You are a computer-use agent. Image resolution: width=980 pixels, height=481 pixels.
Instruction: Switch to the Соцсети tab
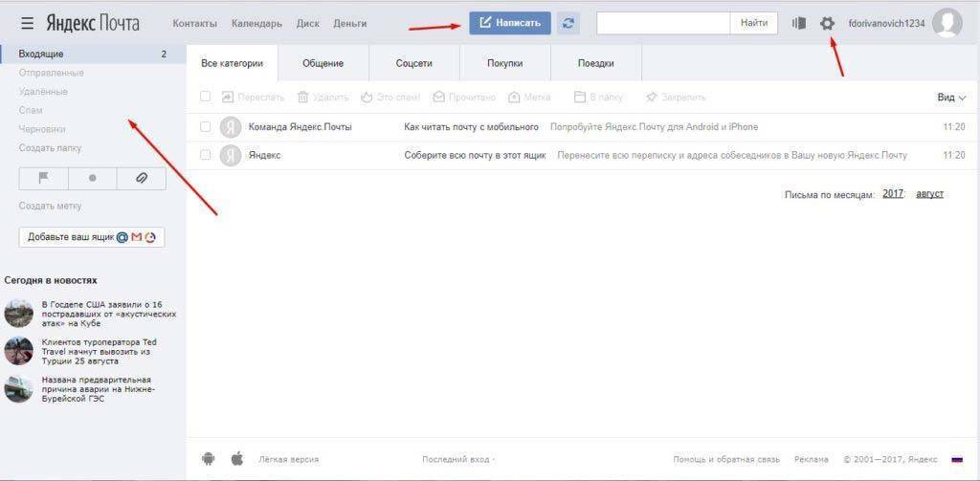[x=413, y=64]
